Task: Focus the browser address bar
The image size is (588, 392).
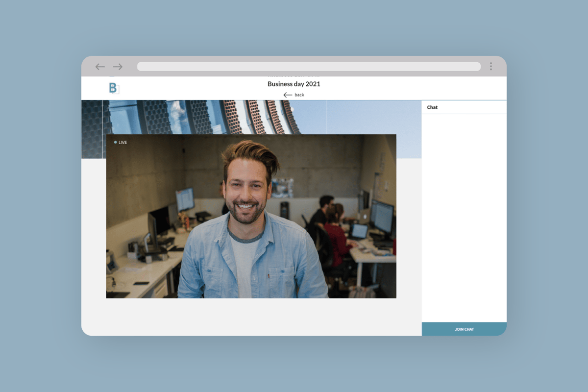Action: pyautogui.click(x=309, y=67)
